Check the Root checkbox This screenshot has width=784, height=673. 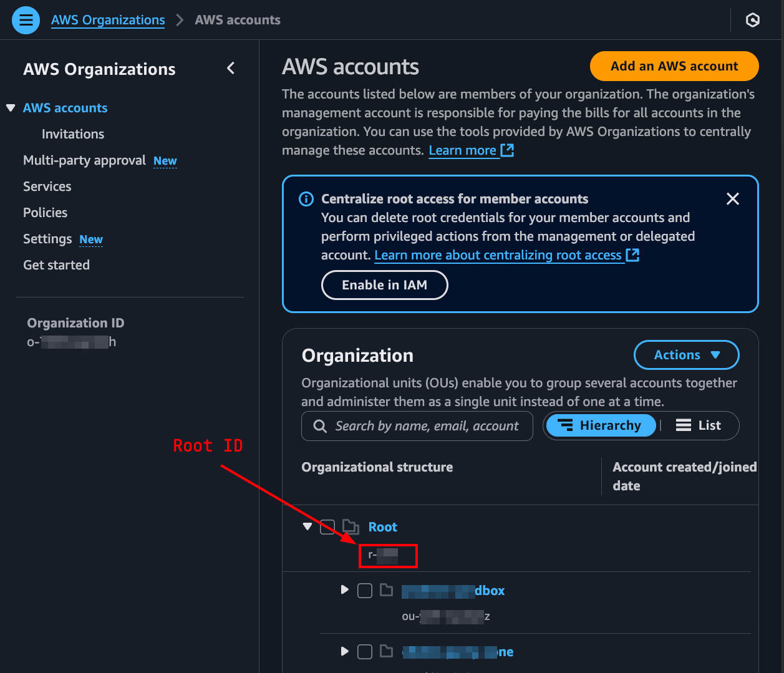pos(327,527)
